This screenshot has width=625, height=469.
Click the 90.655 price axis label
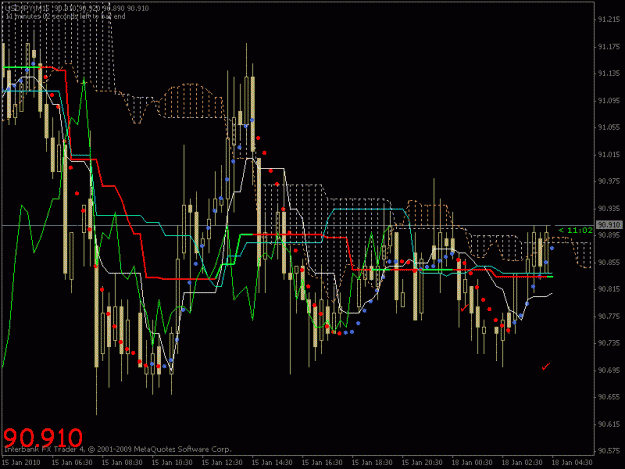pos(609,397)
